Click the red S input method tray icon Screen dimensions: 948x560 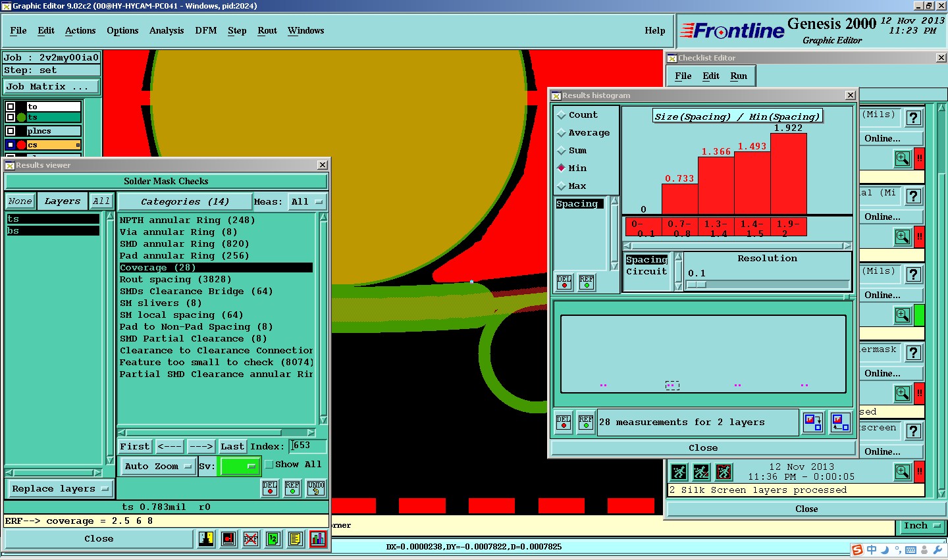(x=857, y=550)
